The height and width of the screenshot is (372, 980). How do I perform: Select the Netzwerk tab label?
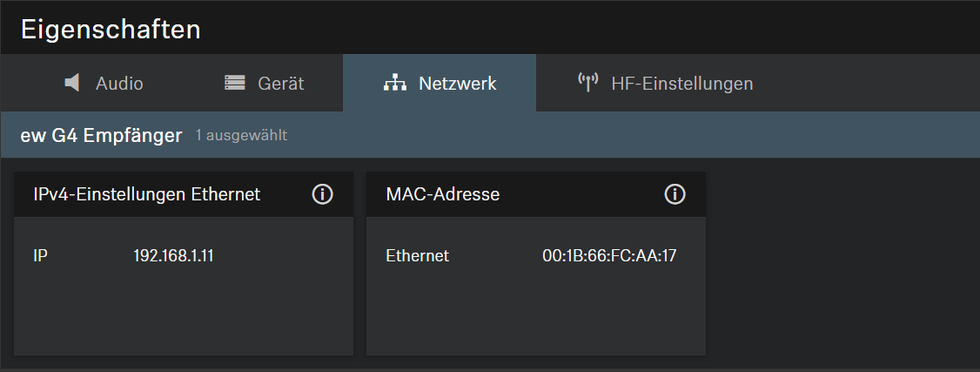point(457,84)
